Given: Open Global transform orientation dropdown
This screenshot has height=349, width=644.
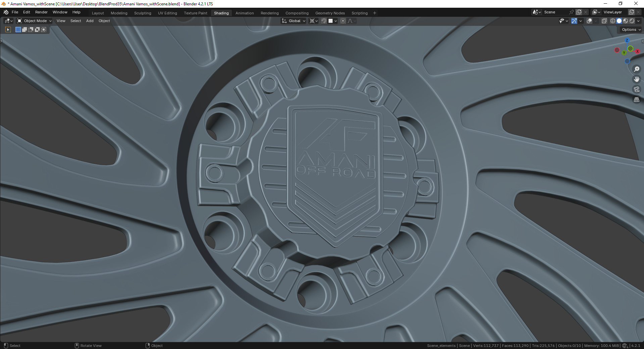Looking at the screenshot, I should (293, 21).
